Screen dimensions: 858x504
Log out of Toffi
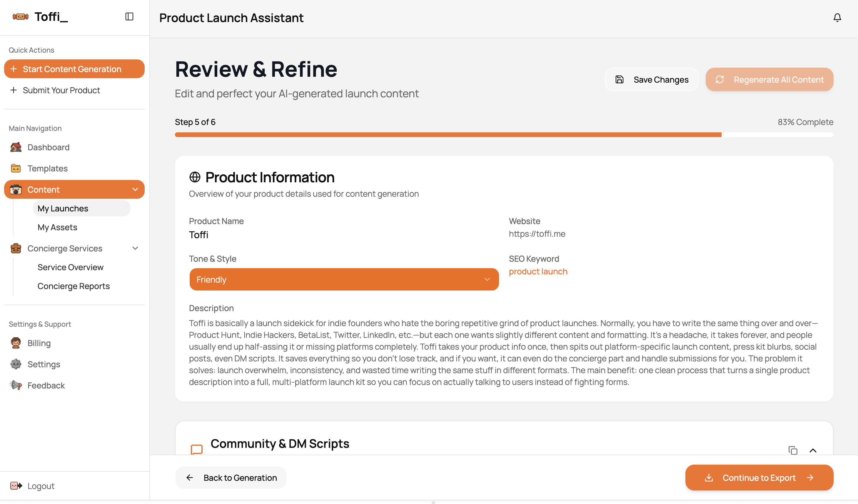click(74, 485)
